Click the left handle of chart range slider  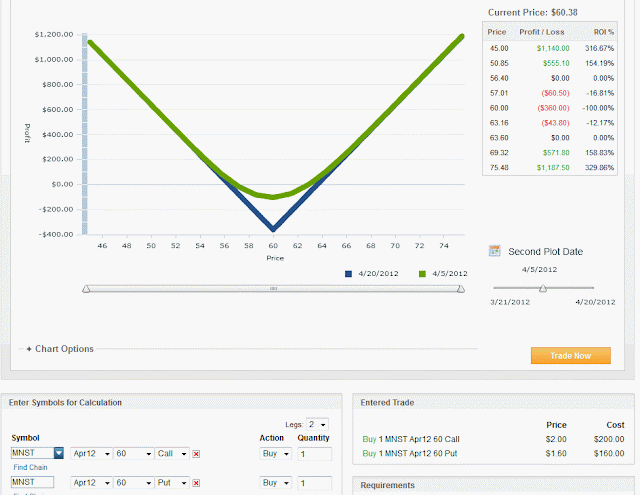point(86,289)
